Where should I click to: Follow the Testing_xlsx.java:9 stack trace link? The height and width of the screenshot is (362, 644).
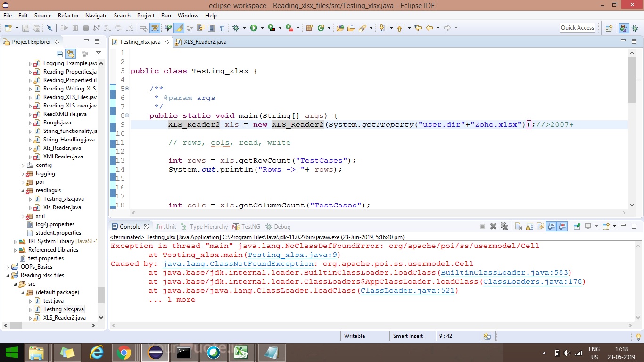click(292, 255)
